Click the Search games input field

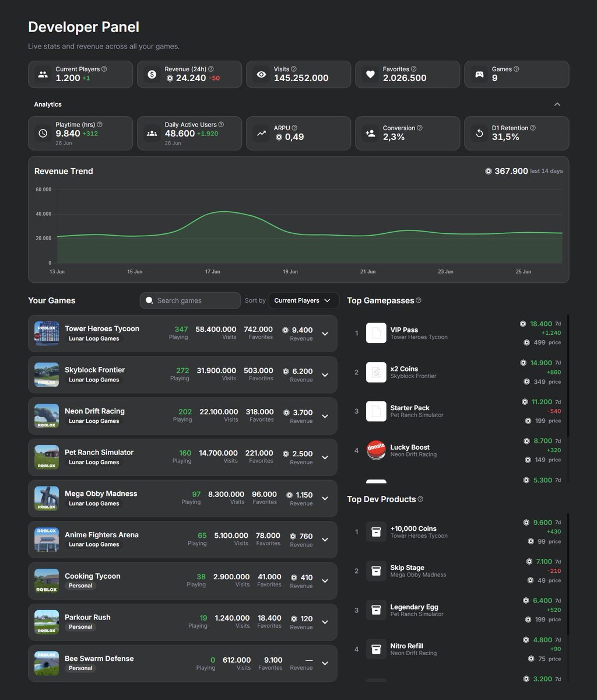[190, 300]
